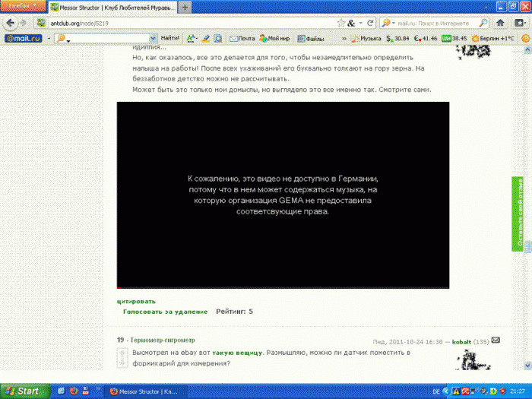
Task: Reload the page with the refresh icon
Action: pos(369,23)
